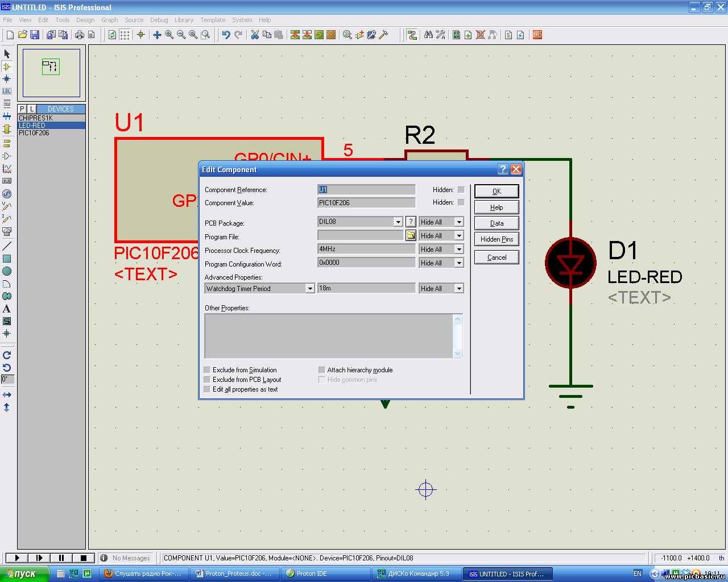Zoom out of the schematic

click(x=181, y=35)
